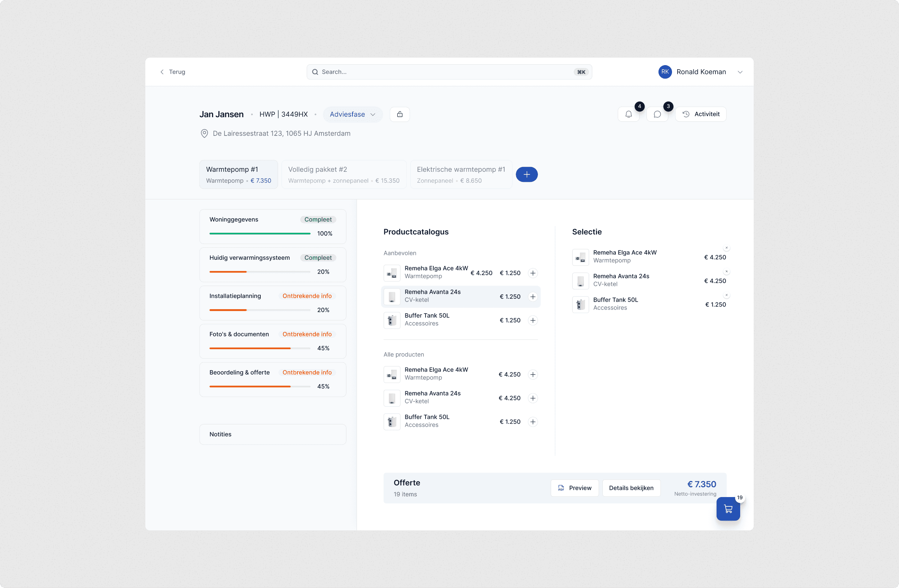Click the RK user avatar
Image resolution: width=899 pixels, height=588 pixels.
(x=665, y=72)
